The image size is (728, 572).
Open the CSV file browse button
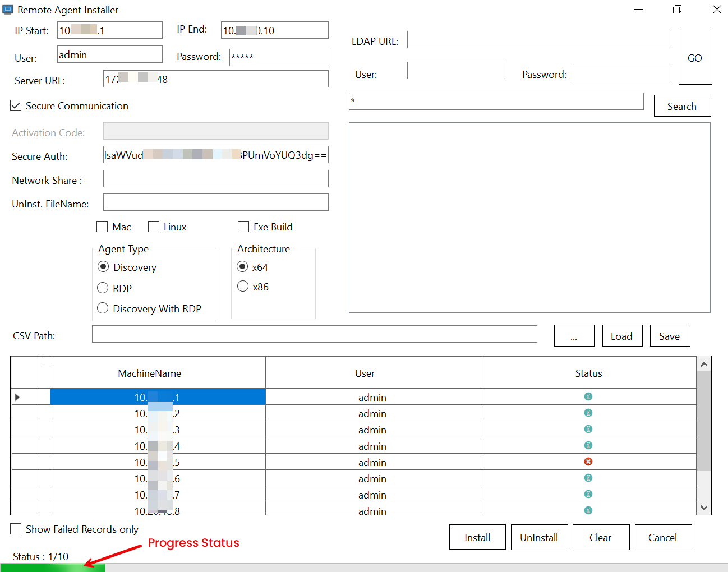click(574, 336)
